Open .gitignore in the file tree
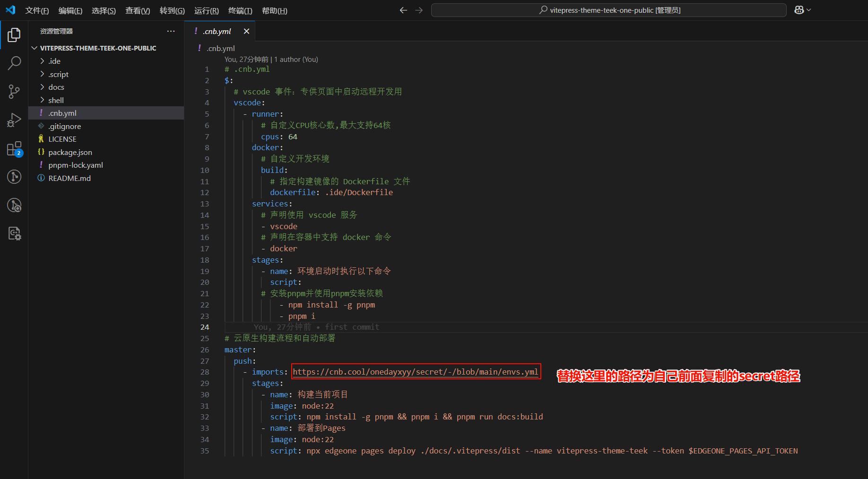Viewport: 868px width, 479px height. pos(106,126)
